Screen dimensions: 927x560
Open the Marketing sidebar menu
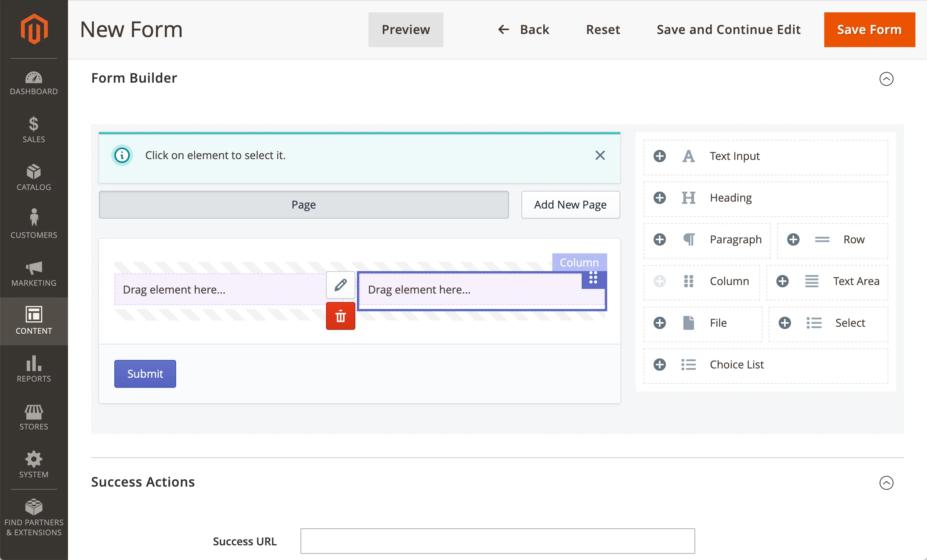click(x=34, y=273)
